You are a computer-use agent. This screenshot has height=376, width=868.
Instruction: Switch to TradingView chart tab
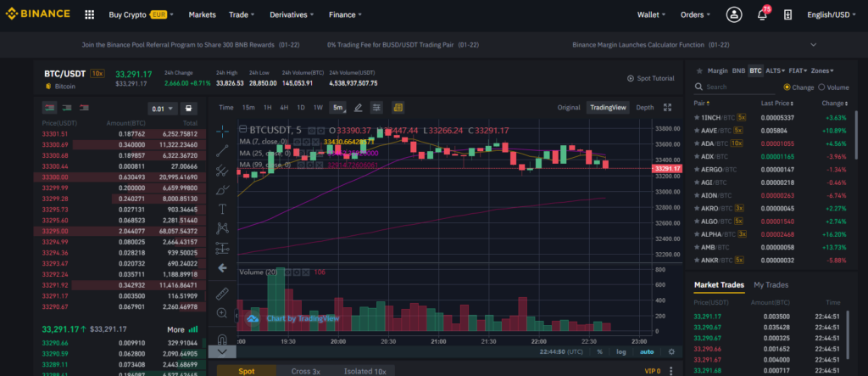607,108
